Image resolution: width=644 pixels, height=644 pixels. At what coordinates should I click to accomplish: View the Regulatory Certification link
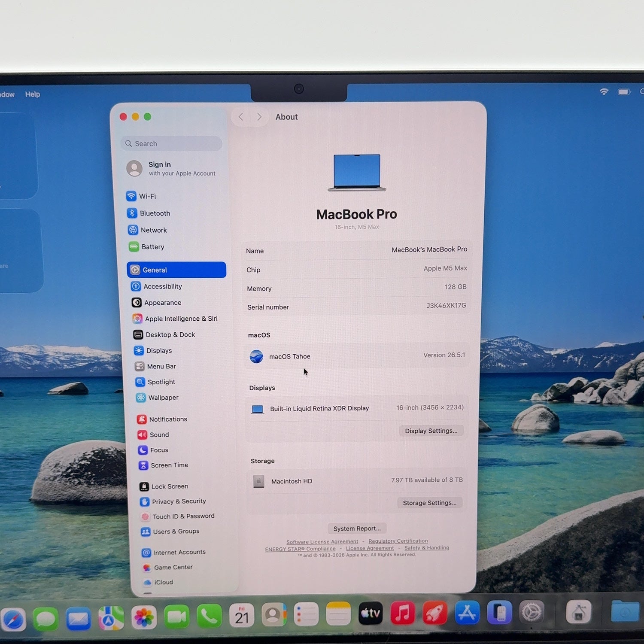tap(398, 541)
